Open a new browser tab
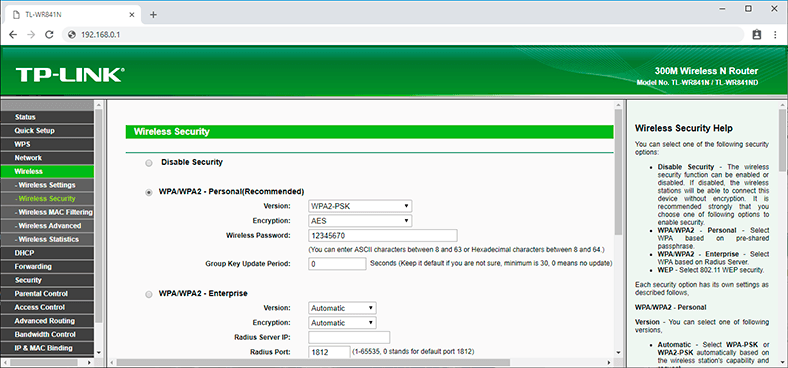The width and height of the screenshot is (788, 368). (x=153, y=15)
